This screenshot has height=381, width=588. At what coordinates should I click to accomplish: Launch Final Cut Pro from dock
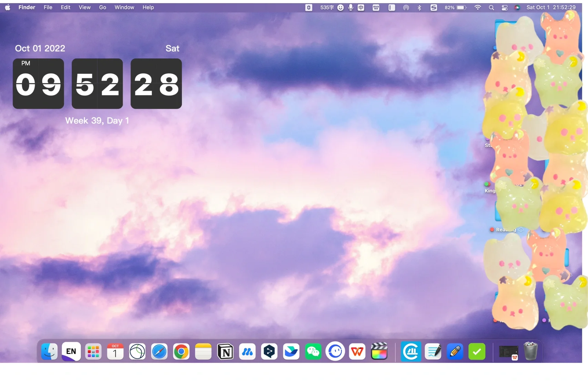point(379,352)
